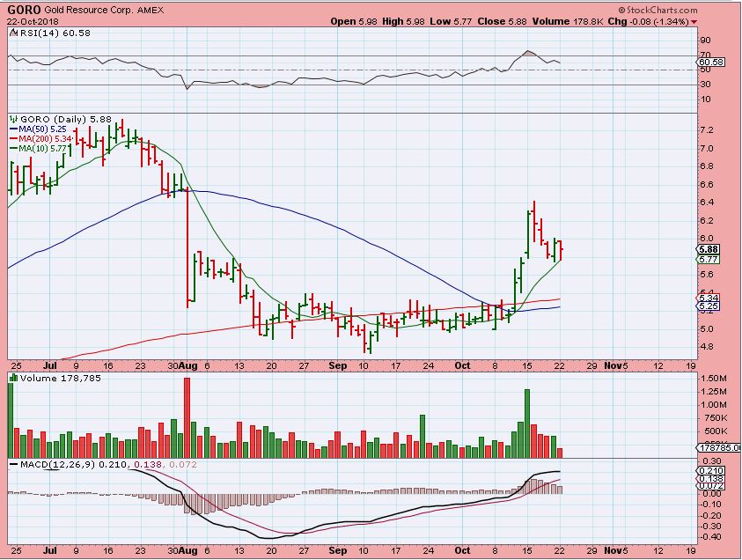Click the GORO (Daily) price bar legend icon
Screen dimensions: 742x560
[x=14, y=119]
